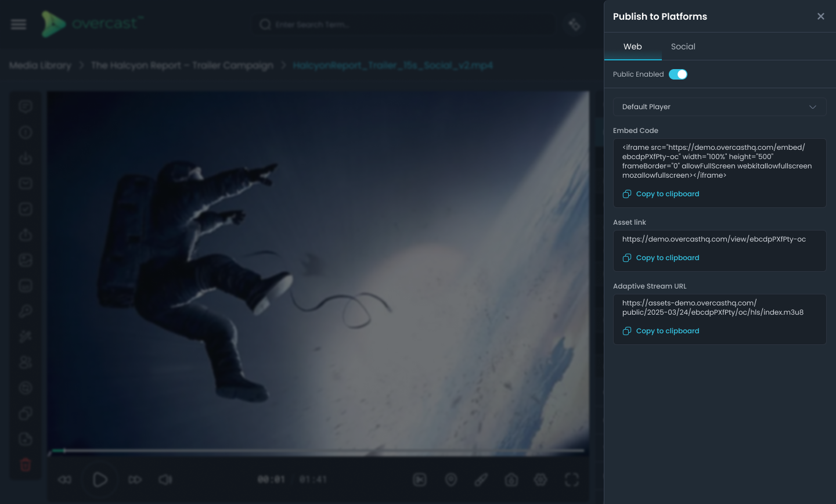Mute the video volume speaker icon
Image resolution: width=836 pixels, height=504 pixels.
pyautogui.click(x=165, y=480)
